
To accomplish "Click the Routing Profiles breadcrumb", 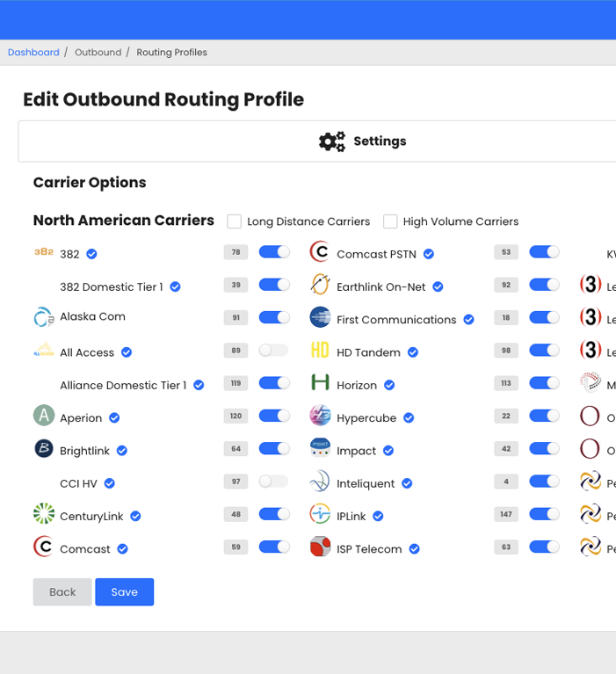I will pyautogui.click(x=172, y=52).
